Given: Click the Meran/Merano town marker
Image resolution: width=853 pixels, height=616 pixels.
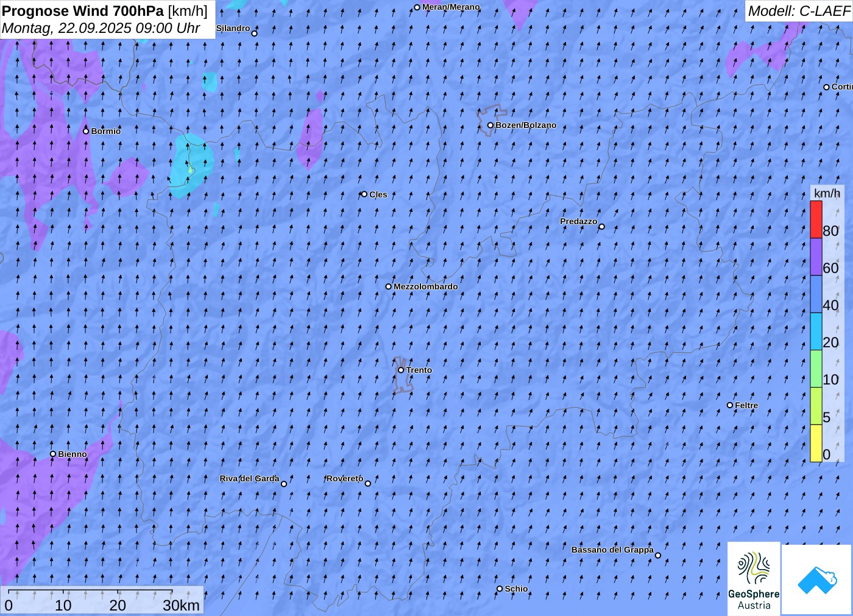Looking at the screenshot, I should (x=417, y=7).
